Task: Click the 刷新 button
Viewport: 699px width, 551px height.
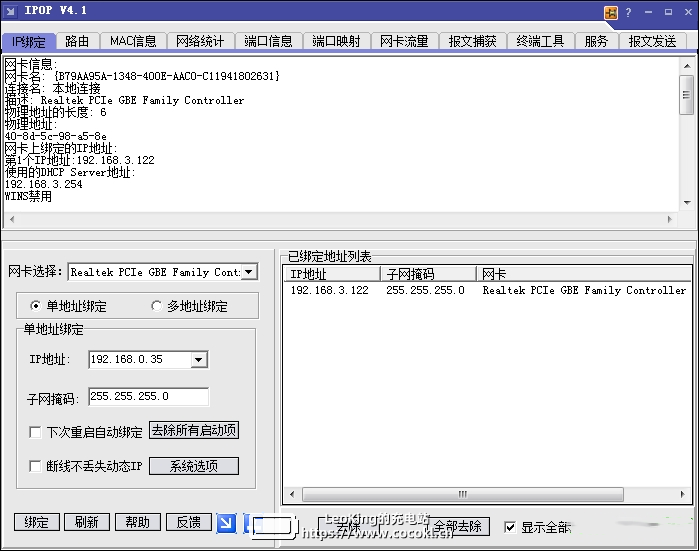Action: coord(86,522)
